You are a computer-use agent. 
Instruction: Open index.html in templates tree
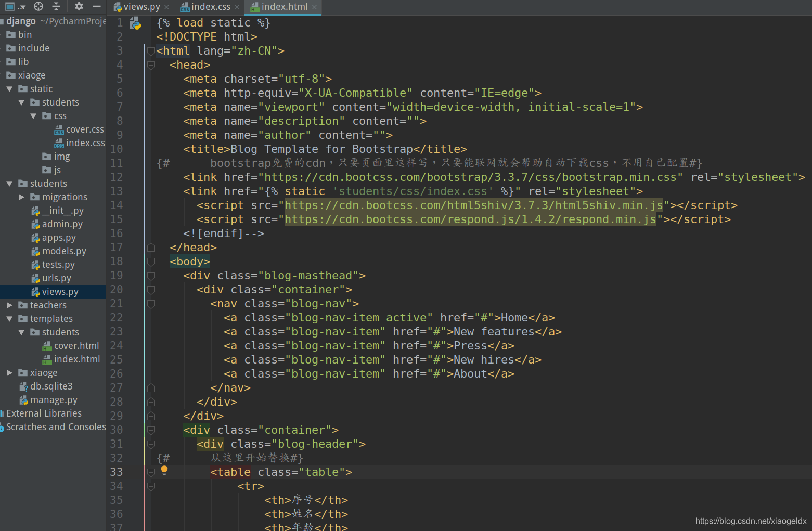71,359
